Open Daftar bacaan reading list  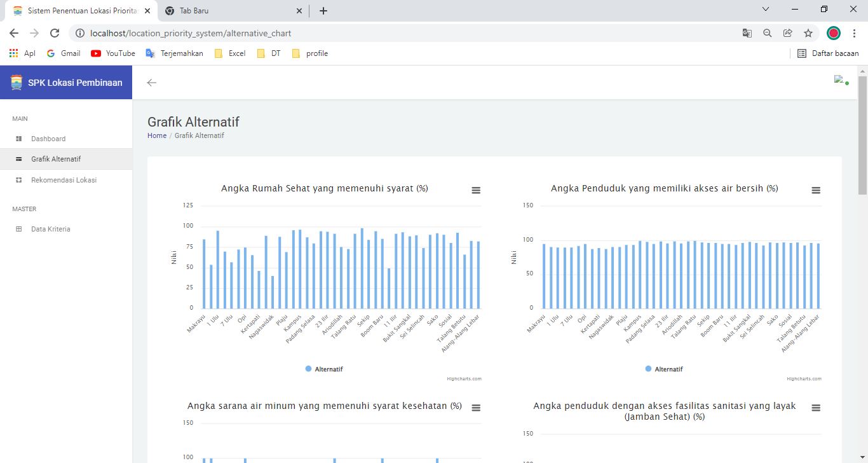(x=828, y=53)
